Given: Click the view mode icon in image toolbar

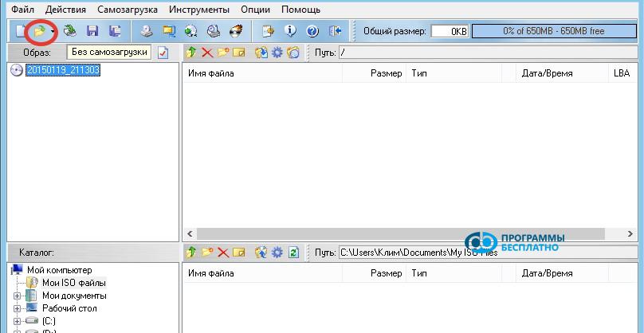Looking at the screenshot, I should (x=293, y=53).
